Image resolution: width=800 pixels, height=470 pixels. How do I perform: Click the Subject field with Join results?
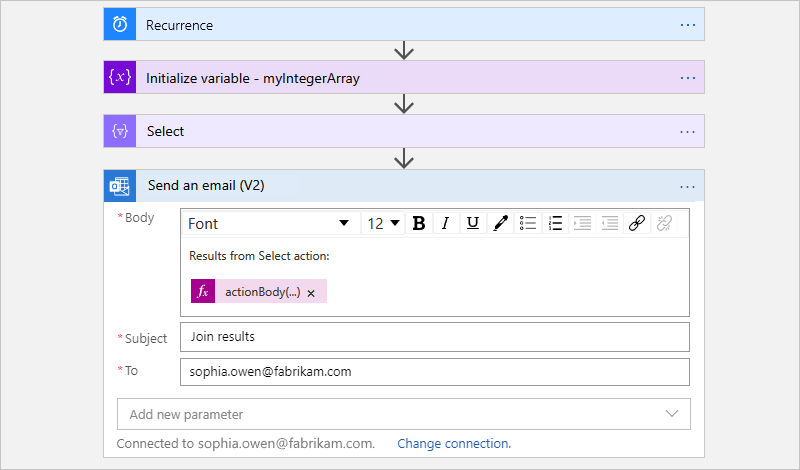click(x=435, y=337)
